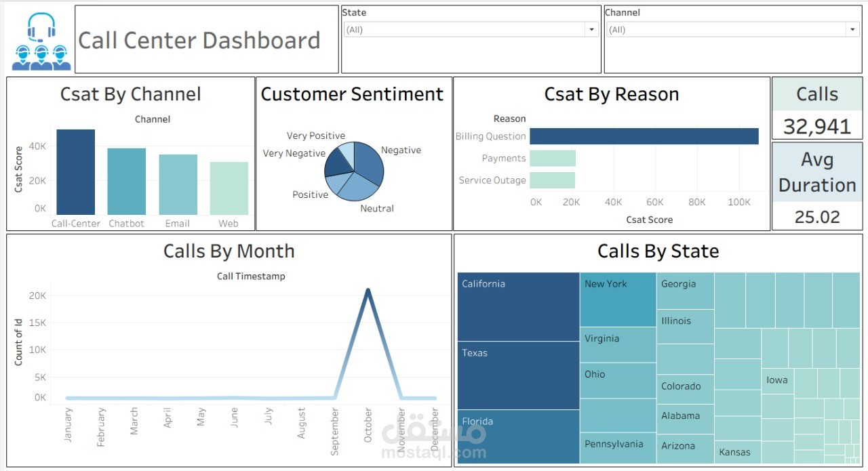The width and height of the screenshot is (868, 471).
Task: Click the Csat By Reason chart title
Action: click(612, 94)
